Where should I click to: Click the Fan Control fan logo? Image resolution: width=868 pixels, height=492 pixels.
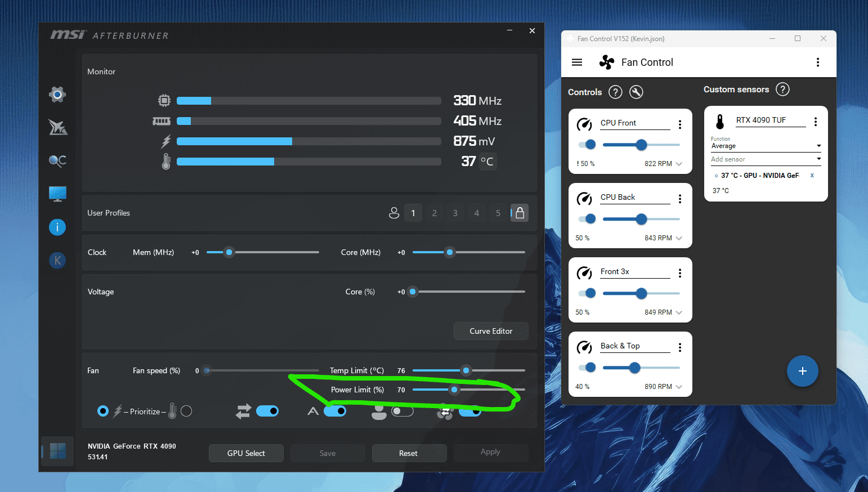(x=607, y=62)
